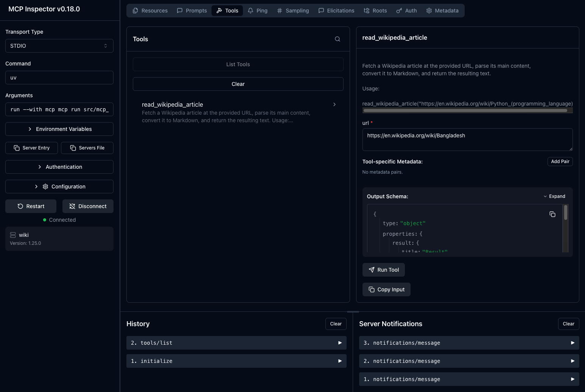Click the Disconnect icon button
Screen dimensions: 585x392
coord(72,206)
